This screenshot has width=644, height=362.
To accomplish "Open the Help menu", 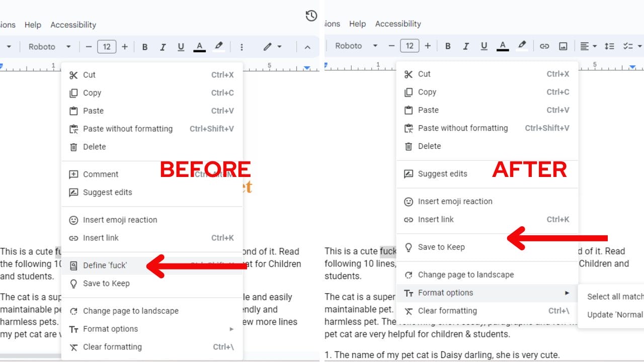I will point(33,25).
